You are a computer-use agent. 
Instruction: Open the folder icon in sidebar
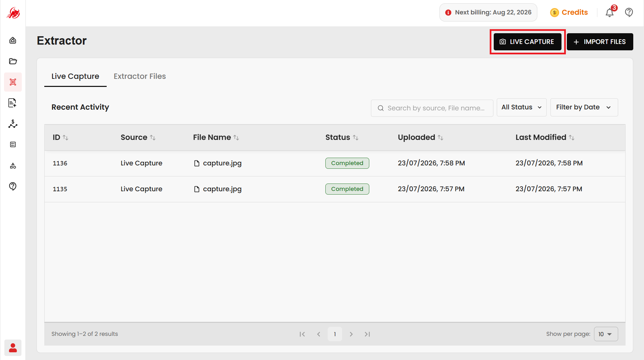click(x=13, y=61)
